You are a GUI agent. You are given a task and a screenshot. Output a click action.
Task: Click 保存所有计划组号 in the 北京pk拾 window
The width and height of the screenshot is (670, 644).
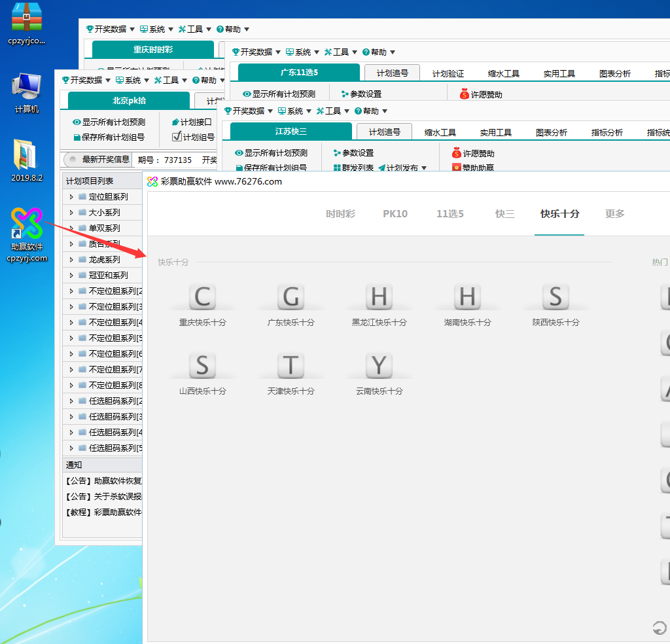(x=109, y=137)
